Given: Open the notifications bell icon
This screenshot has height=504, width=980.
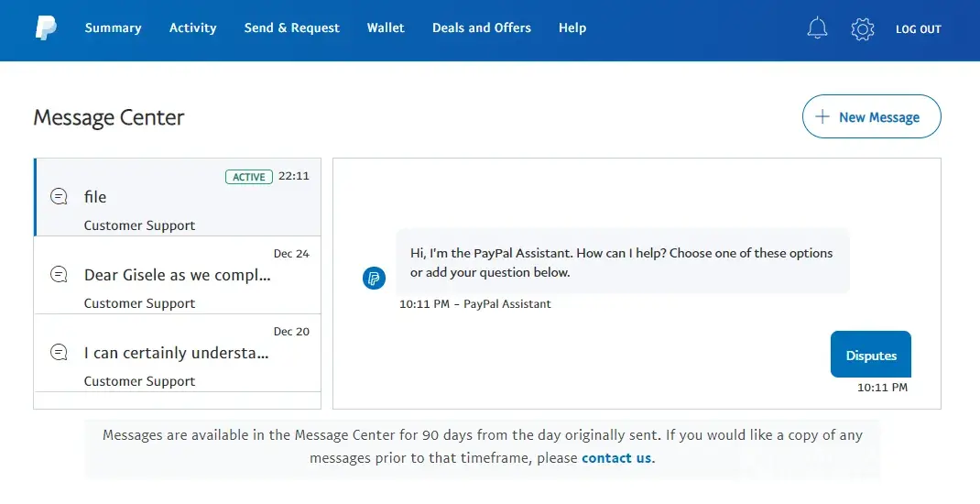Looking at the screenshot, I should (817, 28).
